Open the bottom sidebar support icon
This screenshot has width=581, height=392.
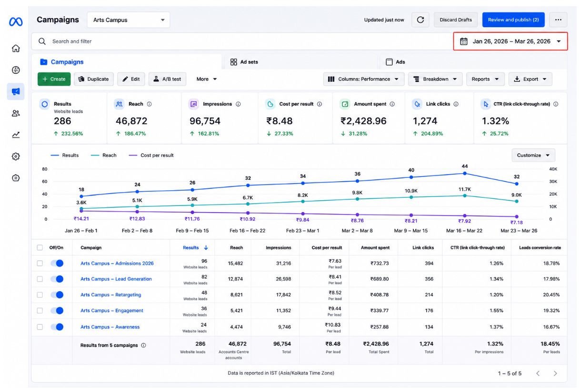(16, 178)
